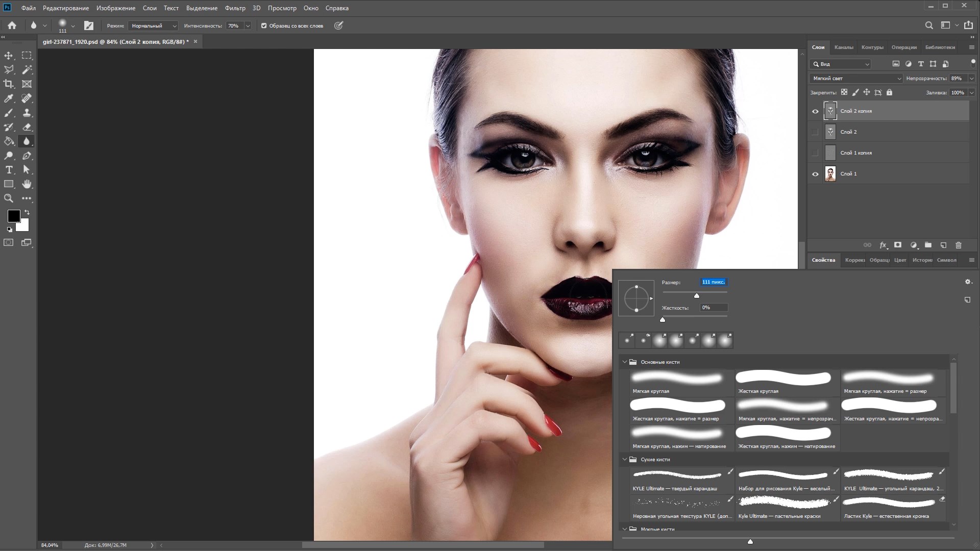Open the search icon in top bar

pyautogui.click(x=929, y=26)
